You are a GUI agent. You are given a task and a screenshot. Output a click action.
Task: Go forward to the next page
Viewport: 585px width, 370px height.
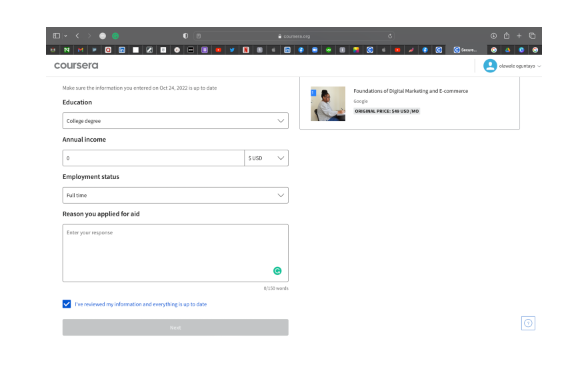pos(89,36)
